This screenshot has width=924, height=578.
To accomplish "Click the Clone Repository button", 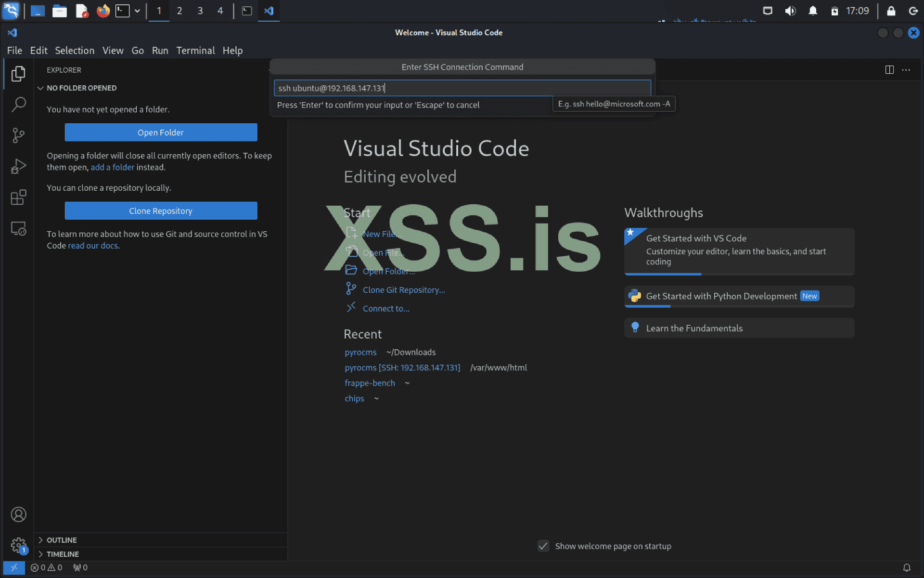I will pos(161,211).
